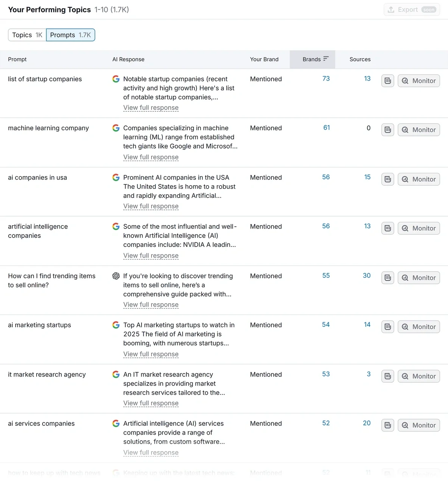Switch to the Topics 1K tab
This screenshot has height=481, width=448.
(x=27, y=35)
